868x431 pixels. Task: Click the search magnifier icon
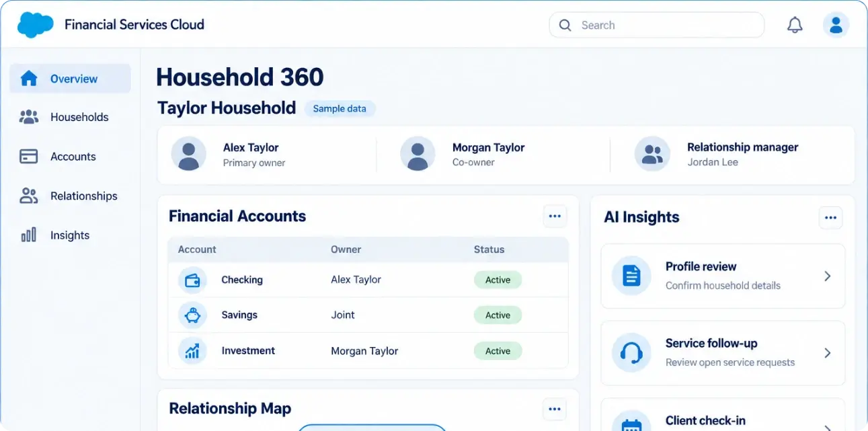(x=565, y=26)
